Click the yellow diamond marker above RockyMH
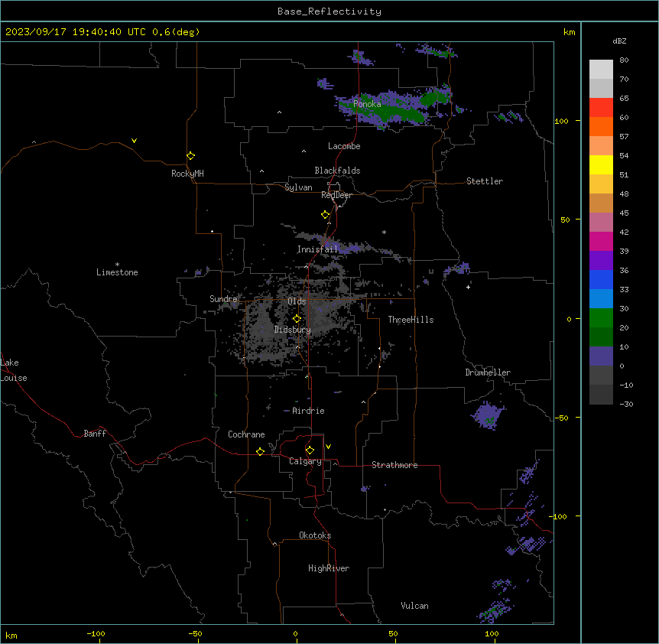 point(191,156)
